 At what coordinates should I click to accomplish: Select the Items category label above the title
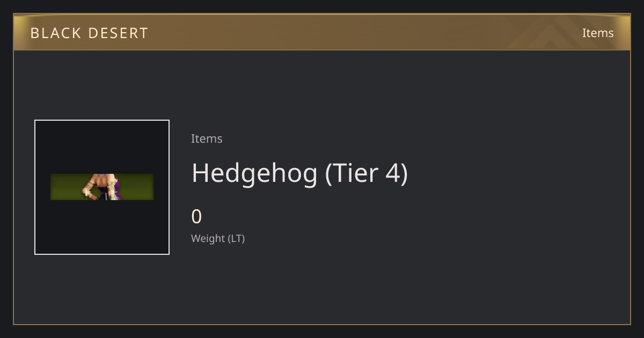(x=207, y=138)
